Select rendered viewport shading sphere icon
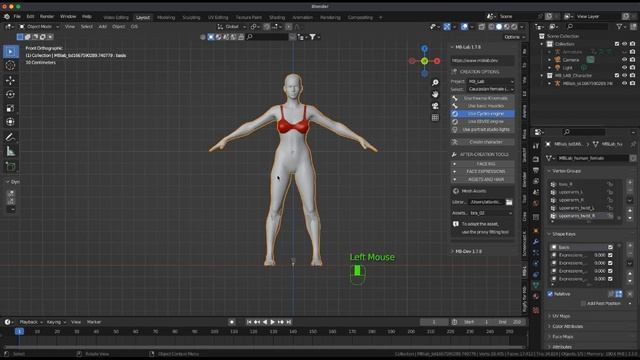Viewport: 640px width, 360px height. (514, 27)
